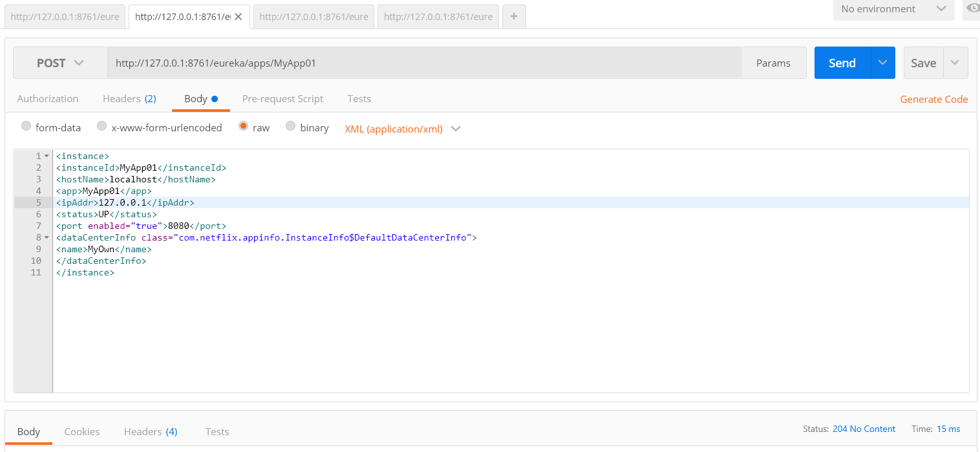Switch to the fourth request tab
This screenshot has width=980, height=452.
coord(438,17)
